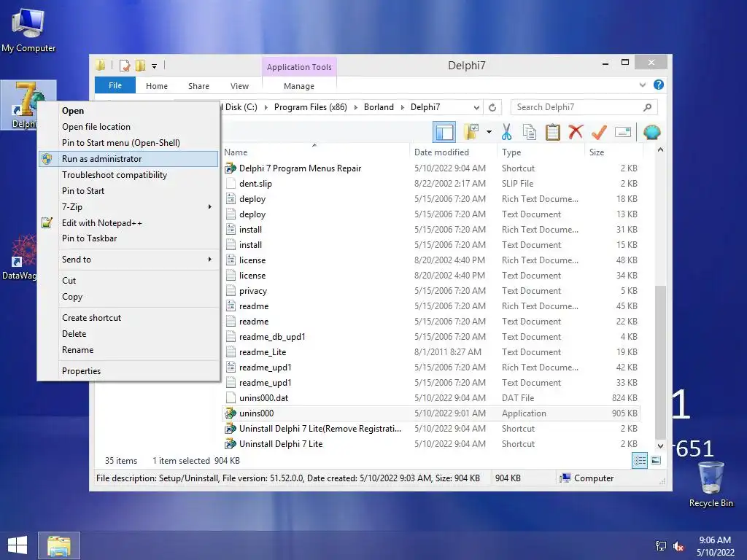Click File Explorer icon on taskbar
The height and width of the screenshot is (560, 747).
tap(59, 545)
